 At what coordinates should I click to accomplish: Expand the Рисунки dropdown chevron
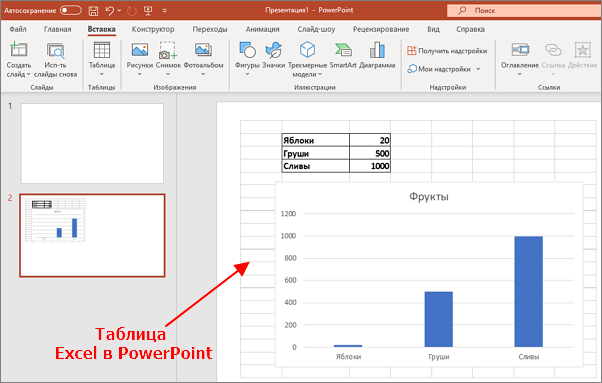(x=140, y=74)
